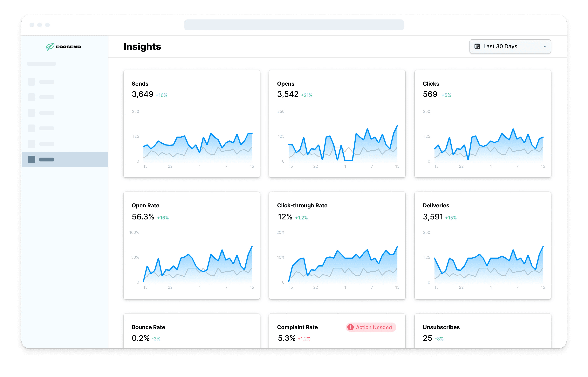
Task: Click the Click-through Rate value 12%
Action: [x=285, y=217]
